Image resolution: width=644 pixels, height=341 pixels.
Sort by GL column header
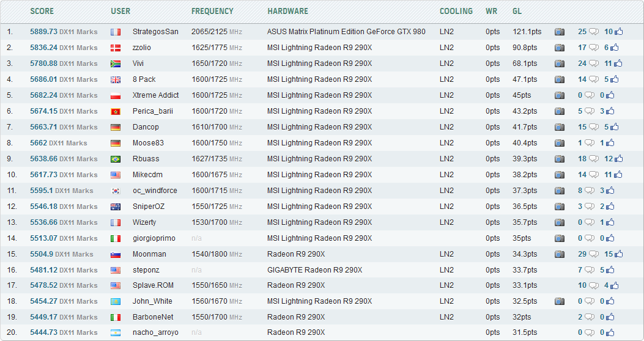click(517, 11)
